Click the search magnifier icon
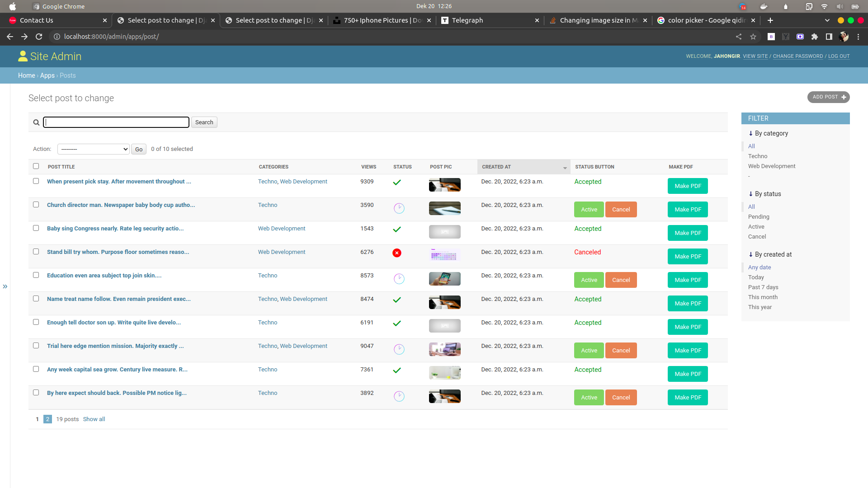 pos(36,122)
